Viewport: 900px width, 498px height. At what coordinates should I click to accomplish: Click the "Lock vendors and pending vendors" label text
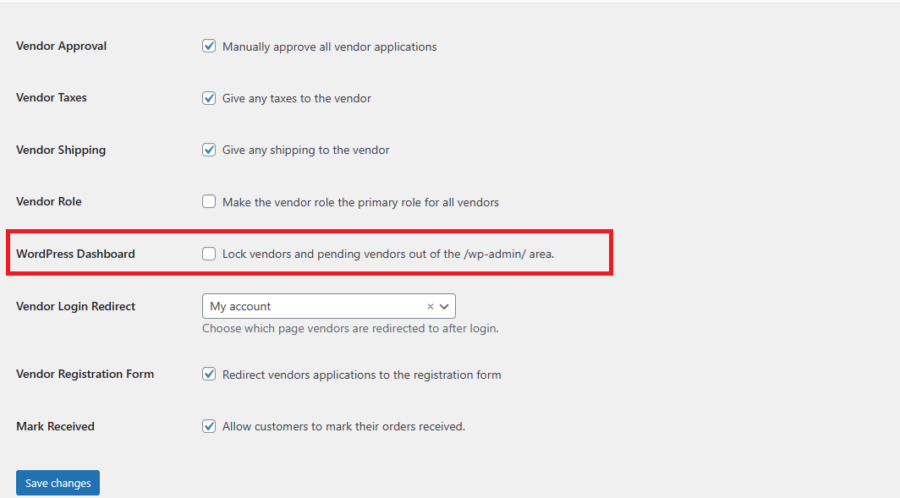tap(388, 255)
